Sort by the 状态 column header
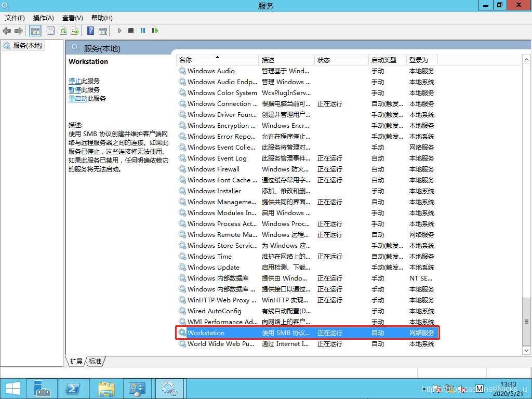532x399 pixels. 341,60
